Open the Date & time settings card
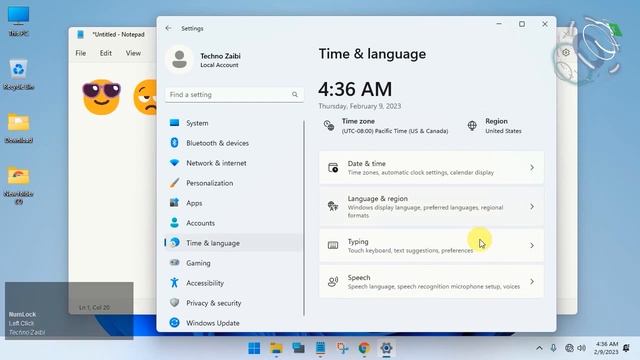640x360 pixels. pos(431,167)
